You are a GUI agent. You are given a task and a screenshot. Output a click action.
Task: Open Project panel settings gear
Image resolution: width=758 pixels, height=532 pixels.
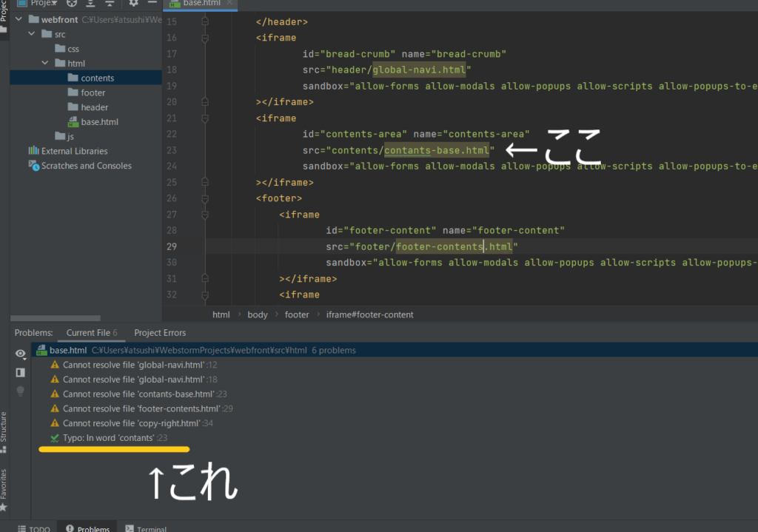[x=133, y=4]
